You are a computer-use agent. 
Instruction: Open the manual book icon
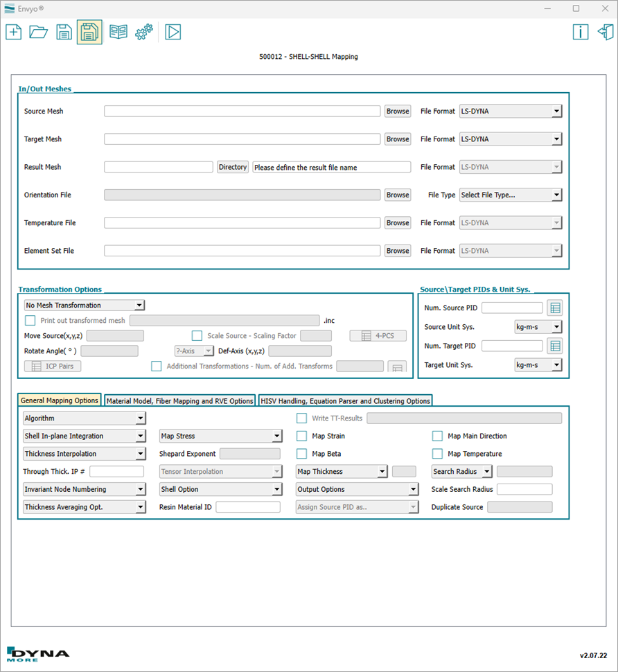tap(118, 32)
